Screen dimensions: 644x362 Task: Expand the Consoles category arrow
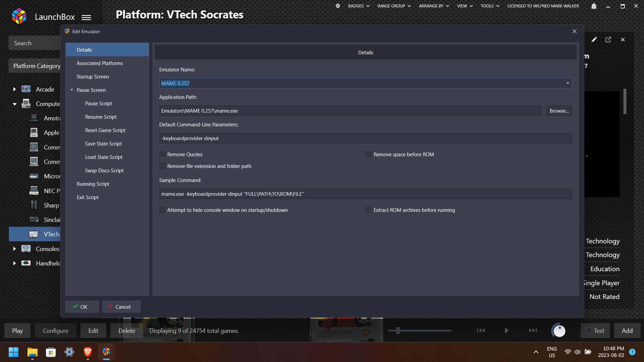(14, 249)
